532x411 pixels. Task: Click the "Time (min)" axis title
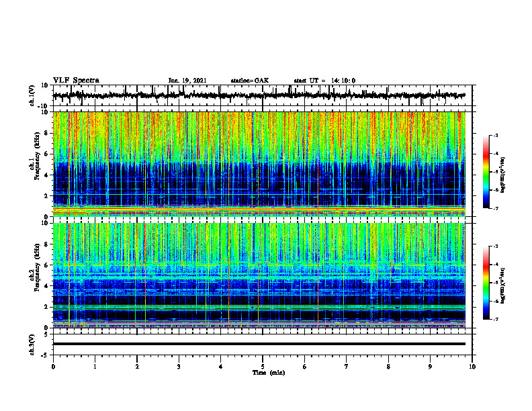pyautogui.click(x=269, y=373)
